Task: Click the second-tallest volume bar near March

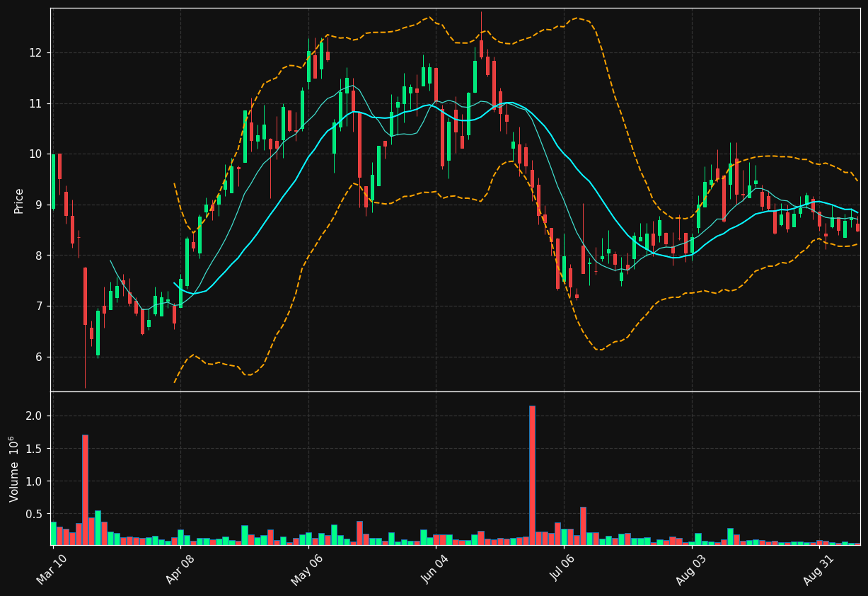Action: [x=85, y=490]
